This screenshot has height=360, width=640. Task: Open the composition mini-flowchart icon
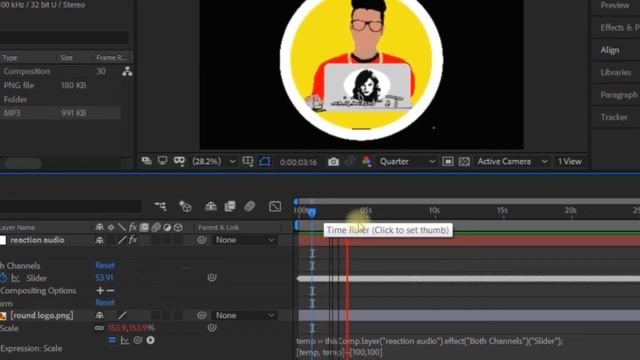(x=160, y=207)
